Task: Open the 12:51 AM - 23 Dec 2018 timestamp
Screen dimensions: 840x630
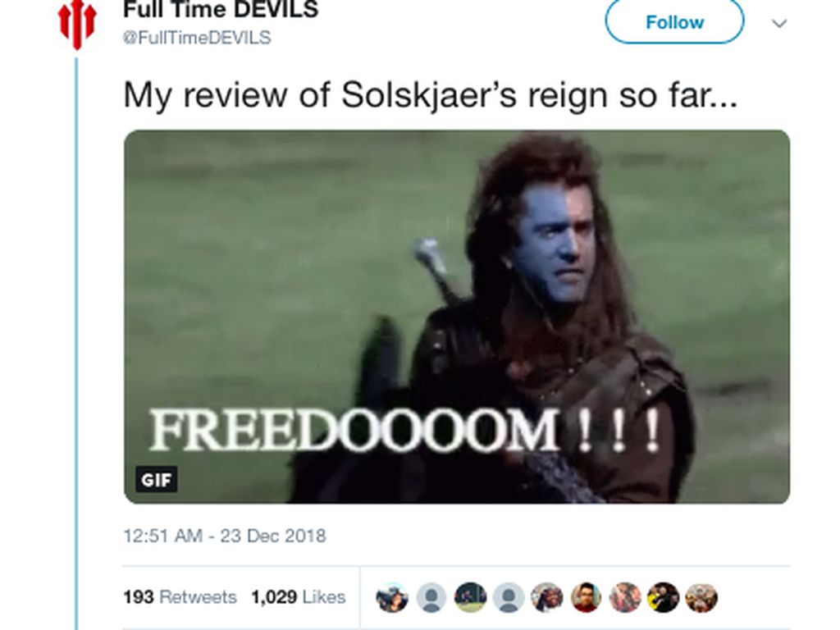Action: [225, 536]
